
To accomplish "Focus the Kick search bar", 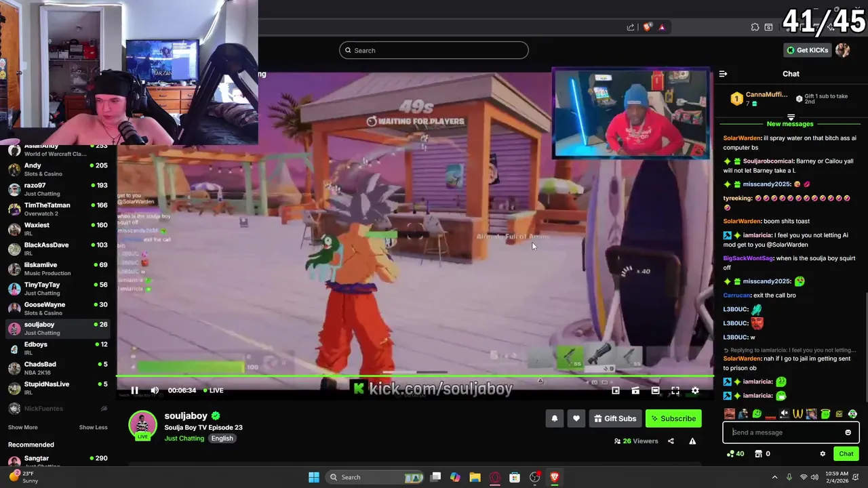I will pos(434,50).
